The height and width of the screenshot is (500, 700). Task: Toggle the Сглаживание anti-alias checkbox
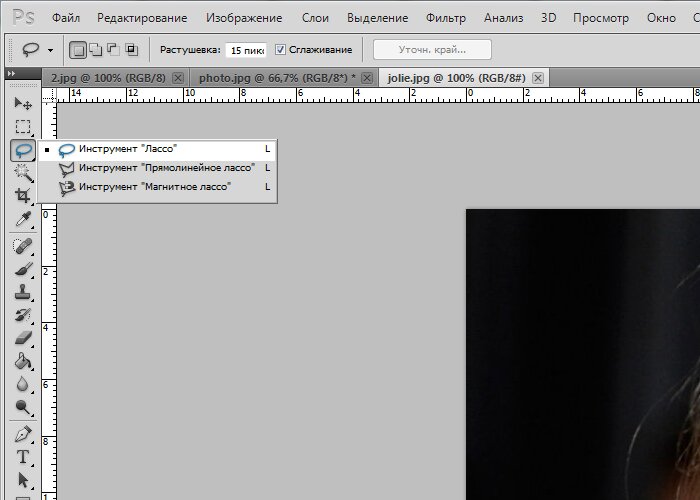click(280, 50)
